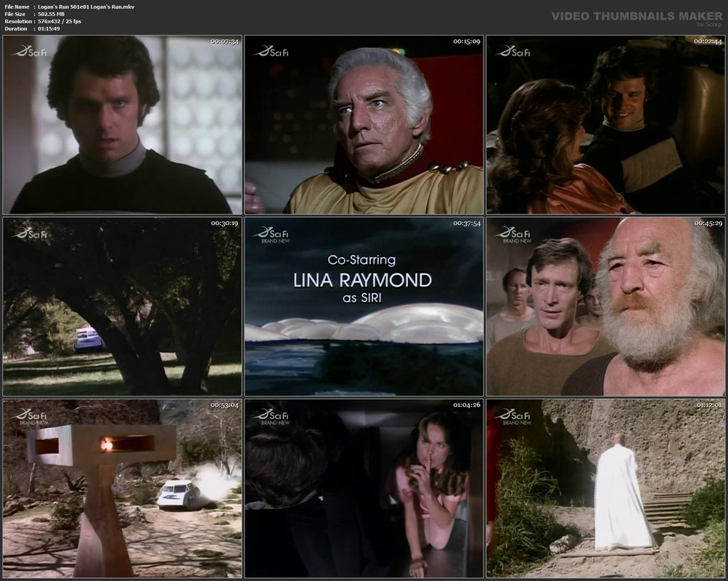Open the thumbnail at 00:07:34
This screenshot has height=581, width=728.
(122, 124)
